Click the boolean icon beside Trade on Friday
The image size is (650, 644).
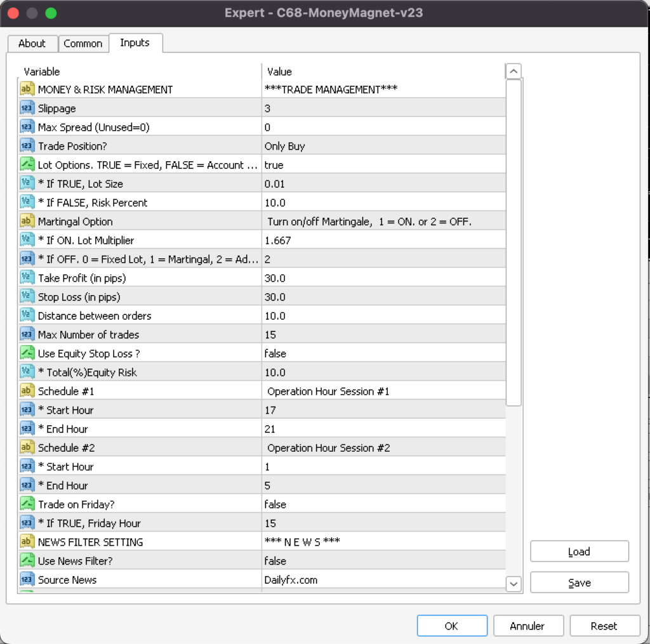tap(27, 504)
